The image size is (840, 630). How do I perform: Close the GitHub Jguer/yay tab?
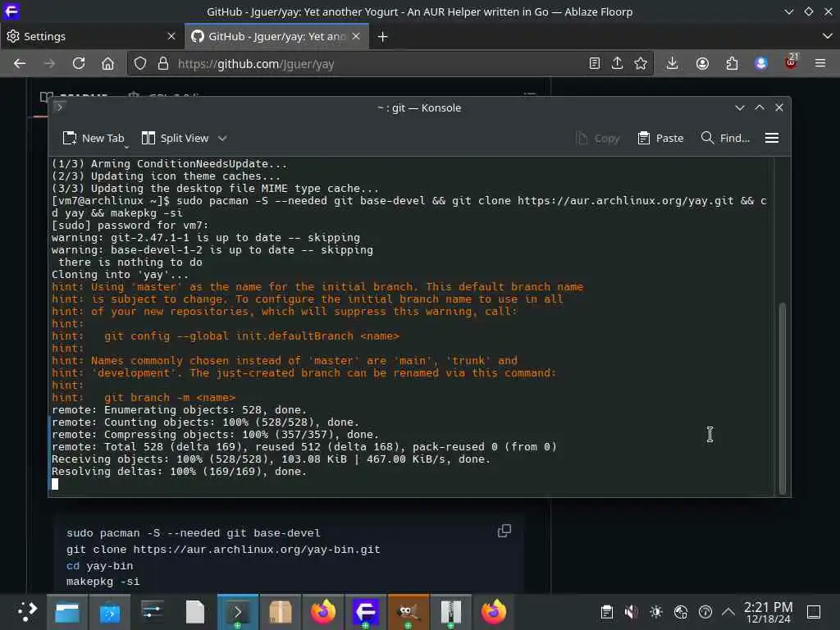[x=356, y=36]
